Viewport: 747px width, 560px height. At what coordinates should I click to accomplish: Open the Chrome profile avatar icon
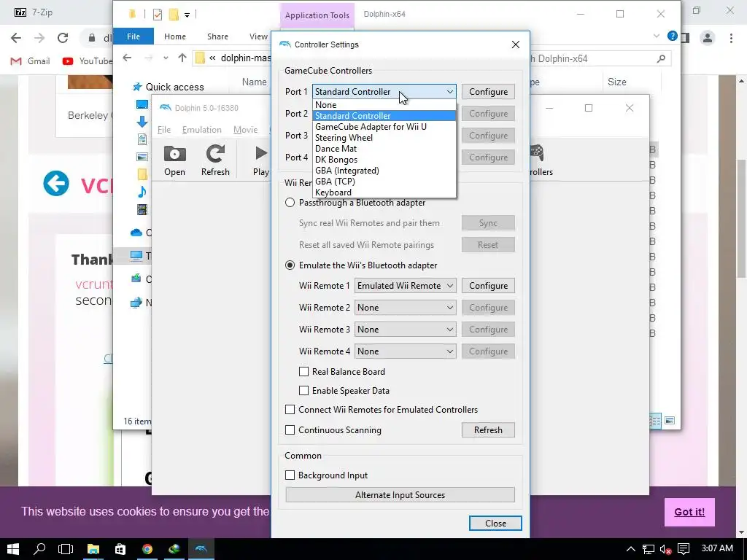[708, 38]
